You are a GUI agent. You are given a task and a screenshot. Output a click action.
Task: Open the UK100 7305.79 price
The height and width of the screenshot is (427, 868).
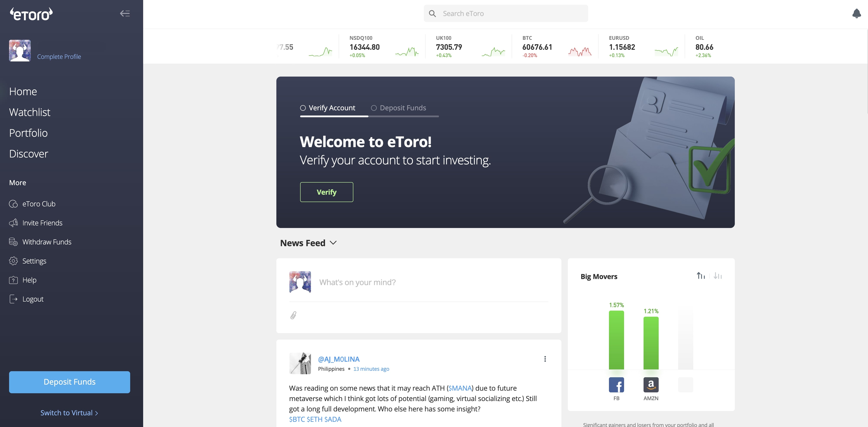[x=449, y=47]
